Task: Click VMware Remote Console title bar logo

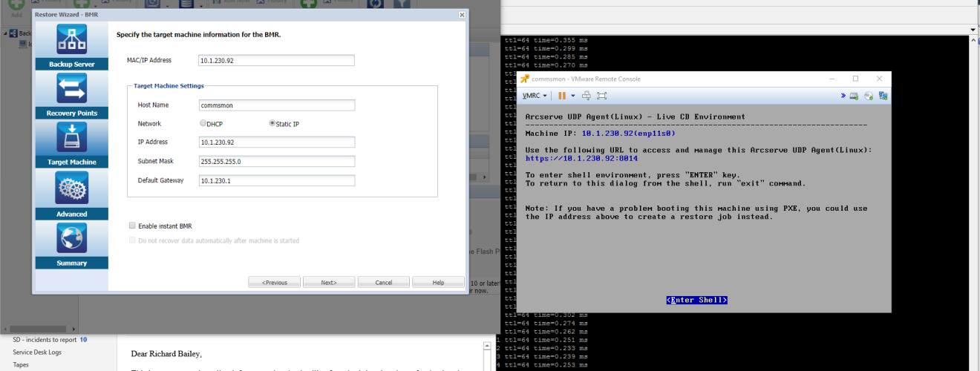Action: coord(524,79)
